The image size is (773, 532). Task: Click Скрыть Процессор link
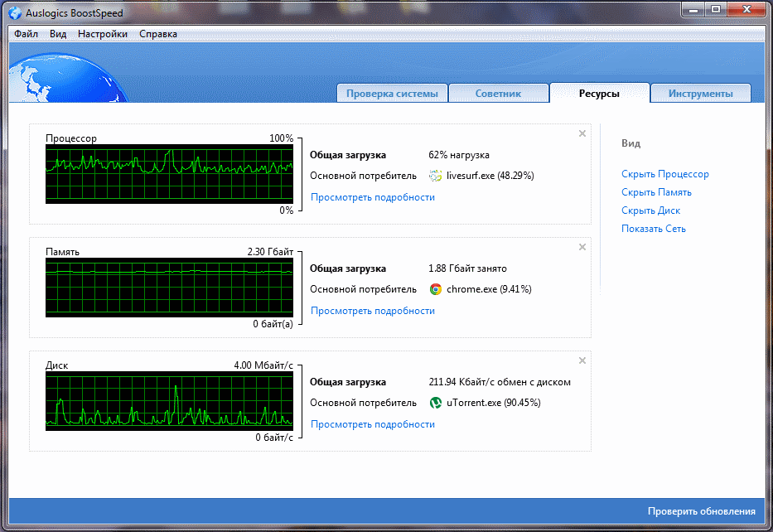(x=665, y=174)
